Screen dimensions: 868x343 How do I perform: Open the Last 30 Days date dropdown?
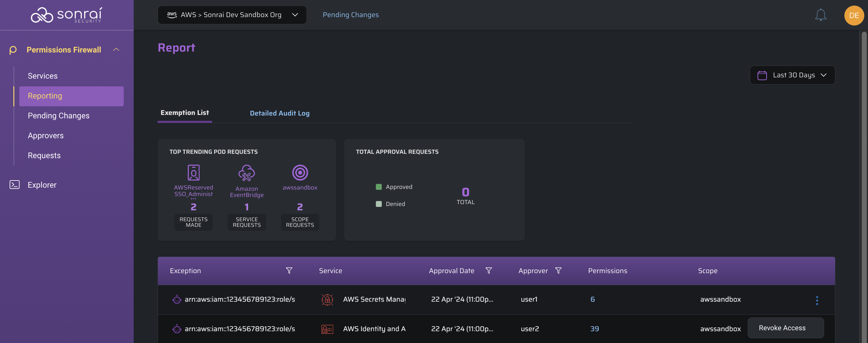(x=792, y=75)
